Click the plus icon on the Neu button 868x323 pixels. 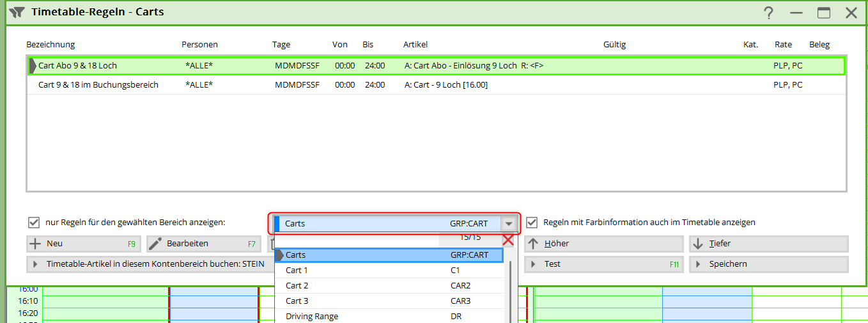36,244
